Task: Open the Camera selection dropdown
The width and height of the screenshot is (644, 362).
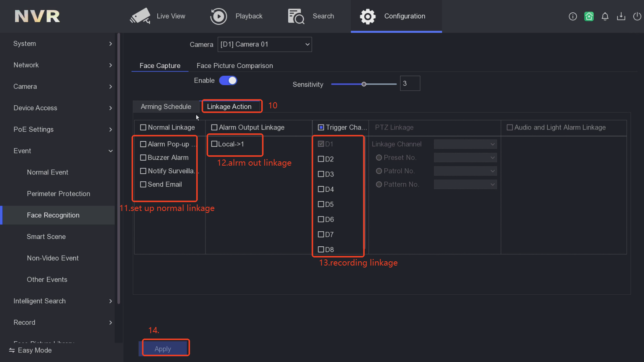Action: (265, 44)
